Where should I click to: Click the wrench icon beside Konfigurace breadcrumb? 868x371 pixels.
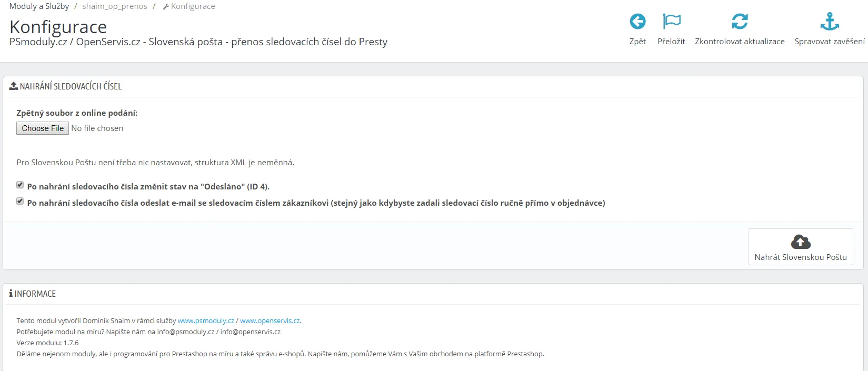tap(166, 7)
